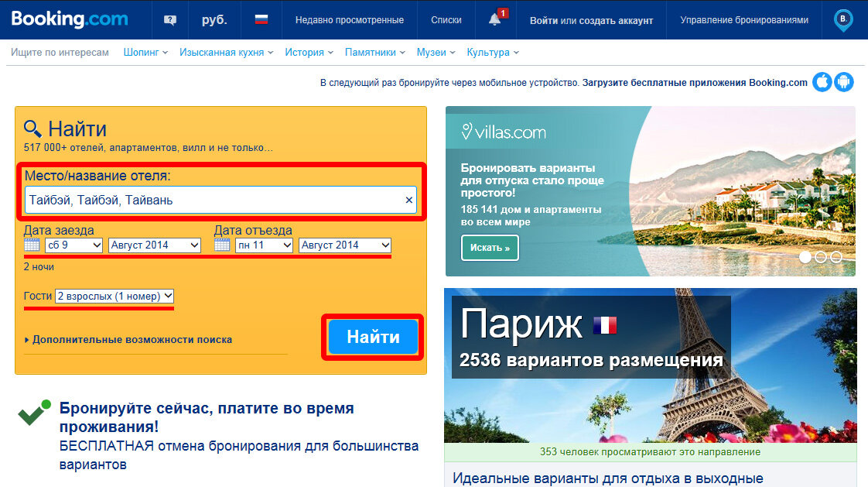Select the third carousel dot
Viewport: 868px width, 487px height.
[x=836, y=257]
